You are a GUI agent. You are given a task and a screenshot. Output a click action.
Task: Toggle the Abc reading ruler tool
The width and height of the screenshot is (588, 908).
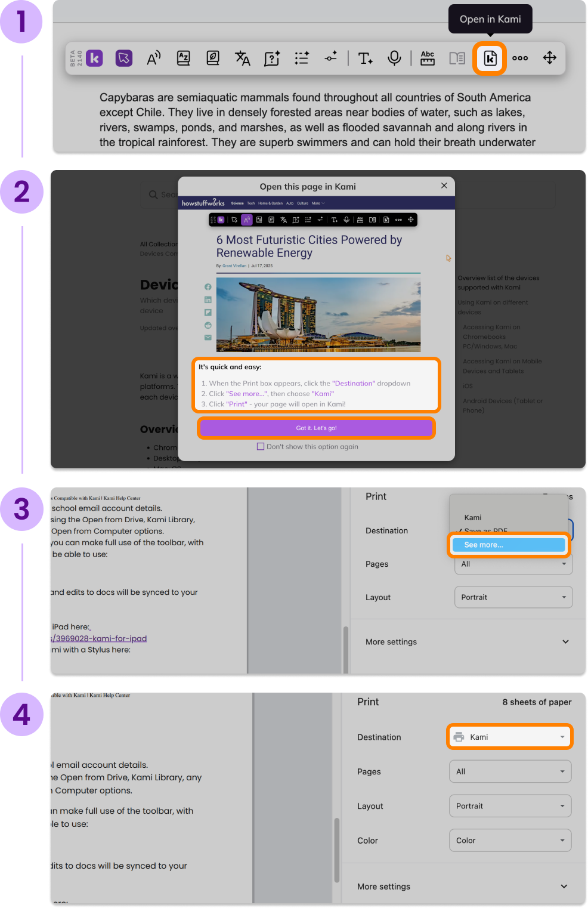tap(428, 58)
